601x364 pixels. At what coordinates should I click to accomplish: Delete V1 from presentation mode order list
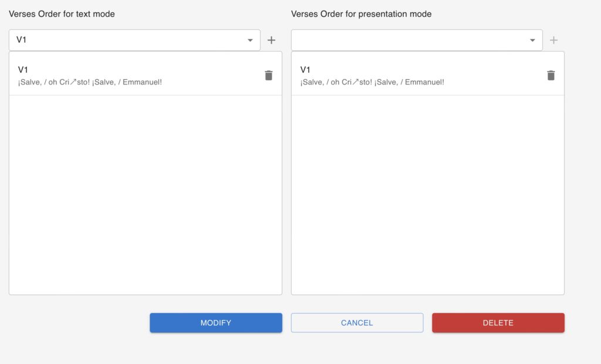(551, 76)
